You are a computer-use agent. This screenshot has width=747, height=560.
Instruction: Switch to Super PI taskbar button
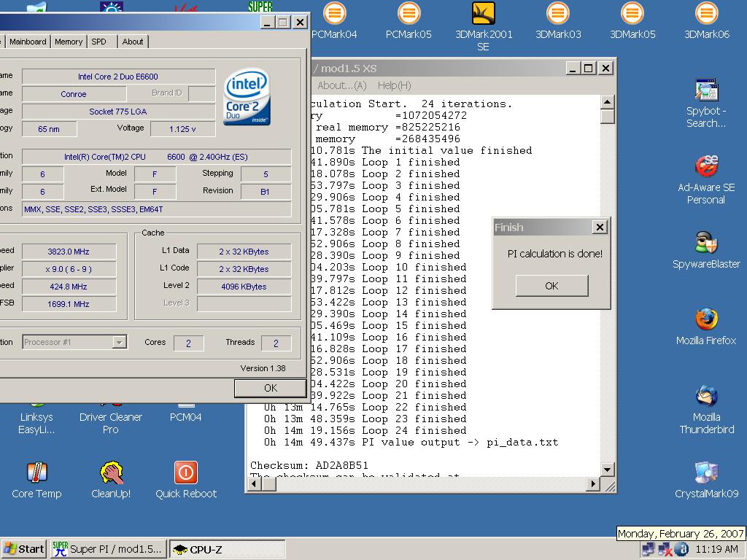tap(109, 549)
